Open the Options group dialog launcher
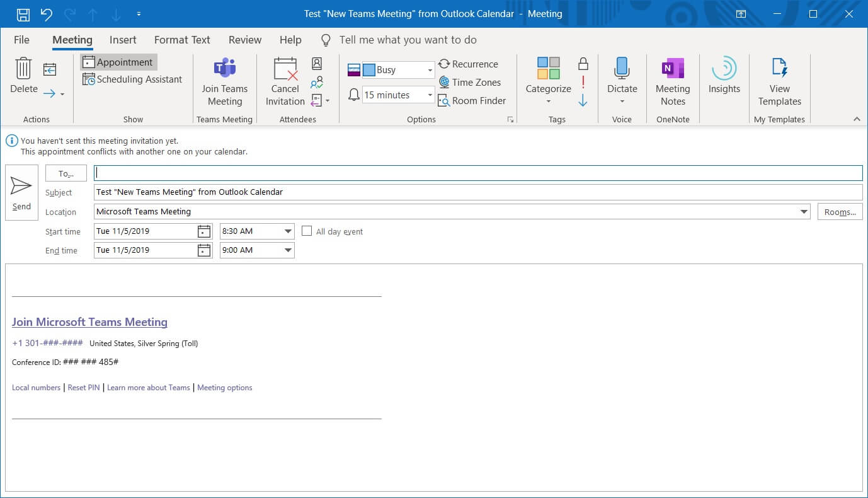 coord(510,119)
